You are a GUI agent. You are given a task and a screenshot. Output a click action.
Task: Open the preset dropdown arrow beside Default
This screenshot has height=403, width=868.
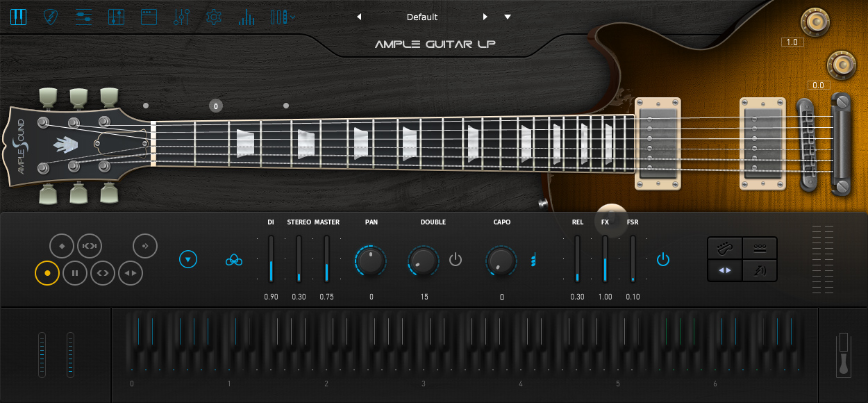[508, 17]
